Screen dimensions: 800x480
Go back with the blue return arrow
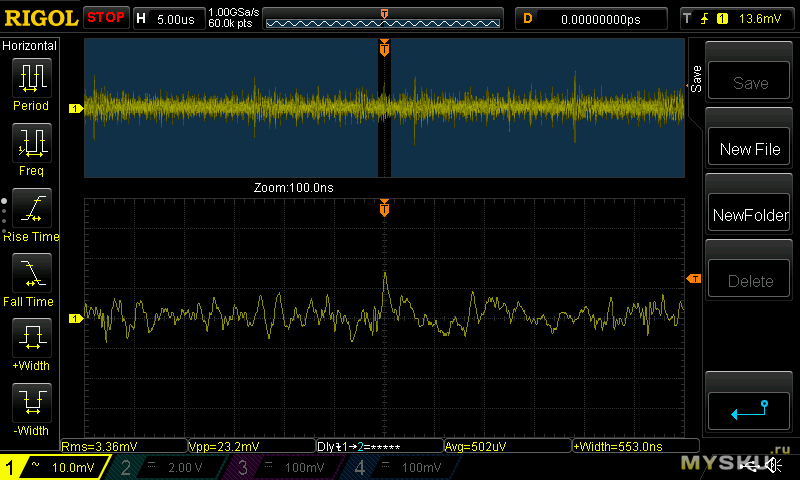coord(749,411)
